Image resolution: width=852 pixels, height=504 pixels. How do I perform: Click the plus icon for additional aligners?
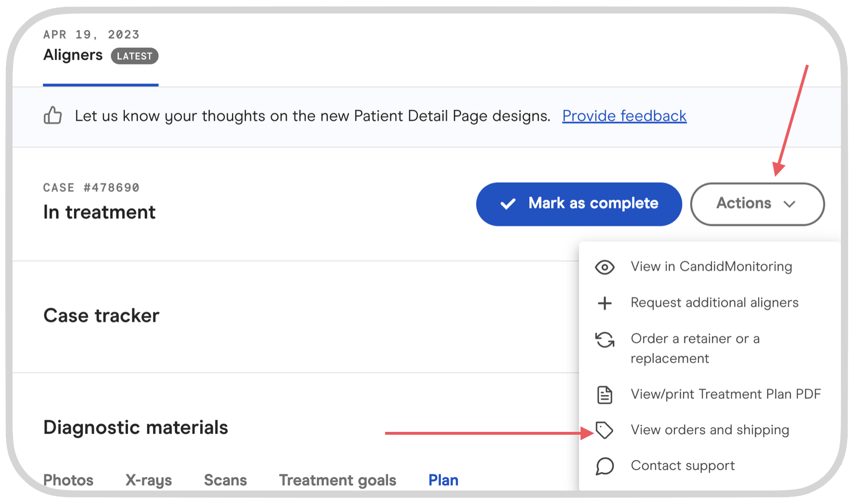pos(605,303)
